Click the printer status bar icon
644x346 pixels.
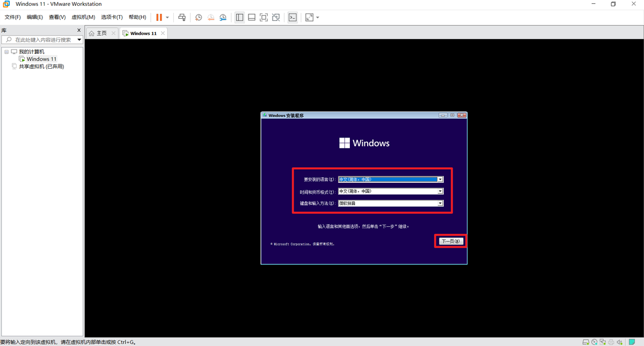click(611, 342)
